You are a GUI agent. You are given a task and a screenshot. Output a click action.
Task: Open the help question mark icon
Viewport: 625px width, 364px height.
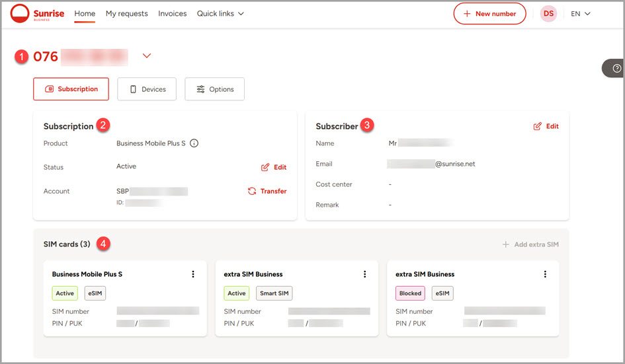(616, 68)
